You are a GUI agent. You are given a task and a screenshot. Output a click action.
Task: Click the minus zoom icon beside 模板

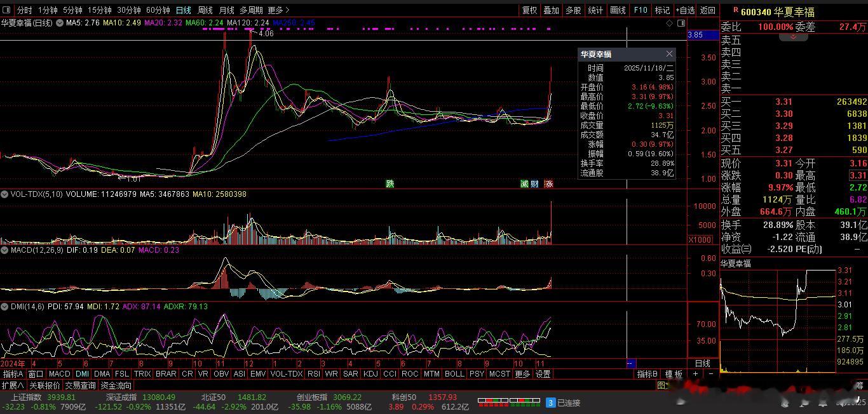(x=710, y=374)
